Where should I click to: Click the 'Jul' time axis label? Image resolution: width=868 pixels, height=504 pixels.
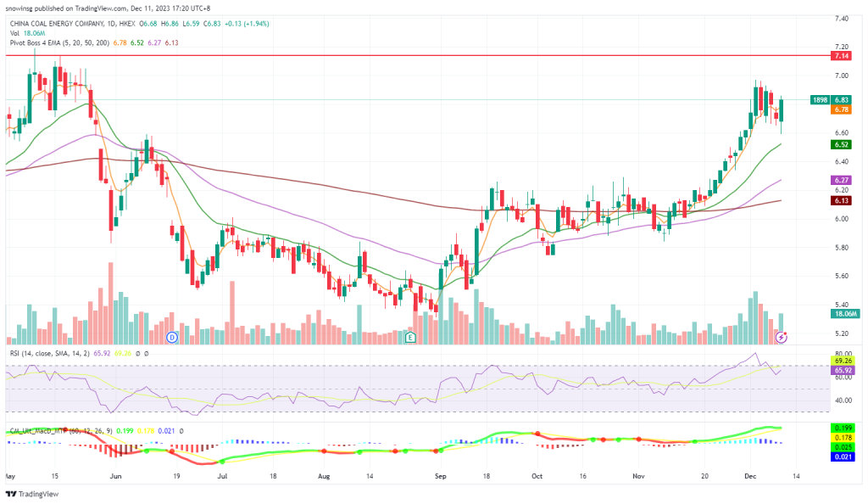pos(221,476)
